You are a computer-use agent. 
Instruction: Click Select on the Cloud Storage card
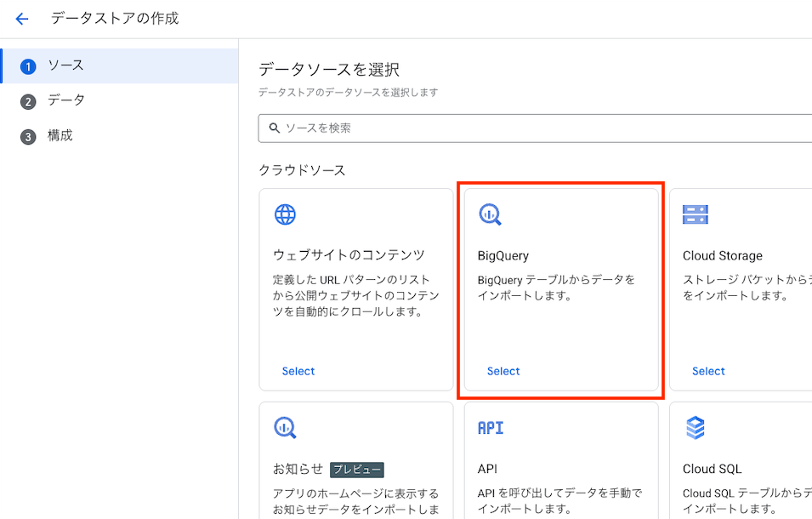coord(708,371)
